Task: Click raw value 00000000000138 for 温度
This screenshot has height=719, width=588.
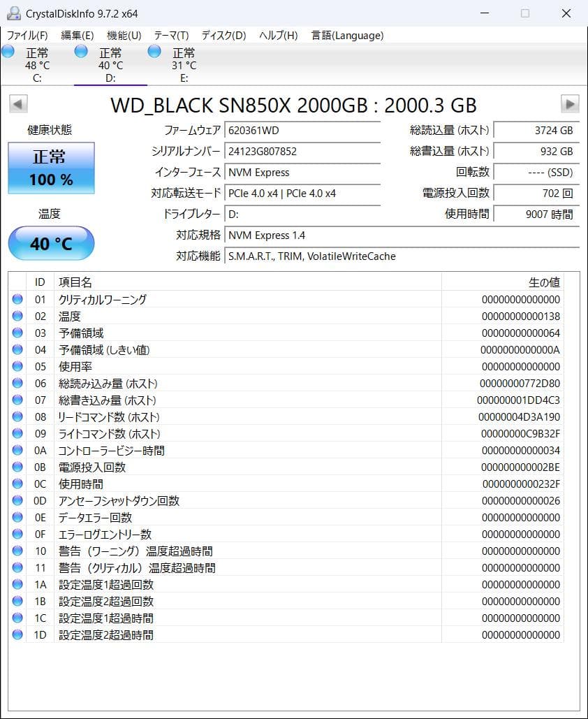Action: 521,317
